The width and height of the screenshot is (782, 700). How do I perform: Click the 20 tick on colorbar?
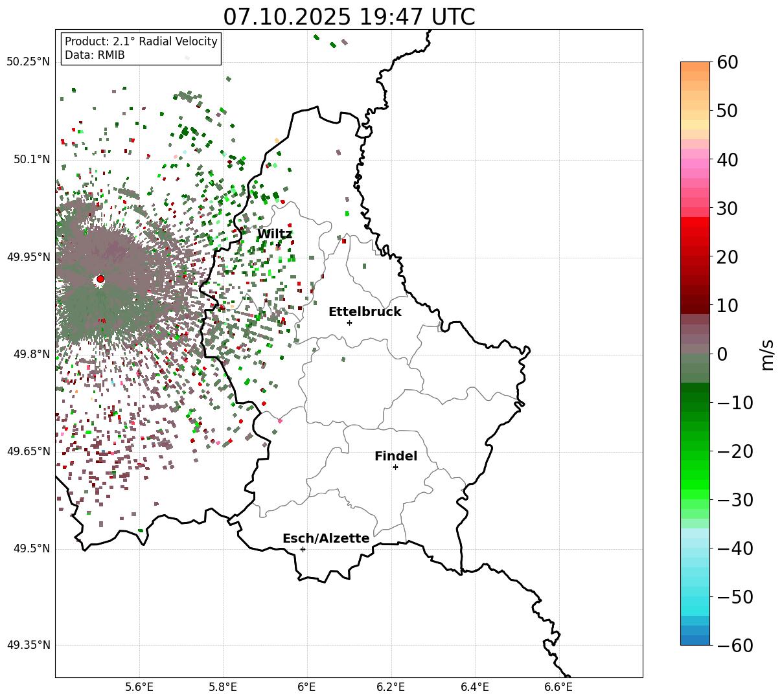tap(729, 257)
